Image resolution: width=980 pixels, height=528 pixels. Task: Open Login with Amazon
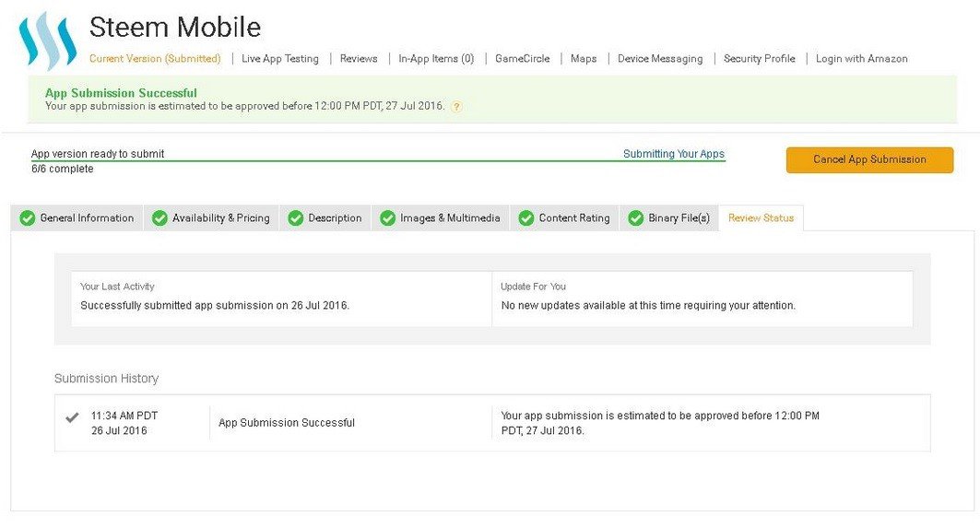(x=862, y=59)
